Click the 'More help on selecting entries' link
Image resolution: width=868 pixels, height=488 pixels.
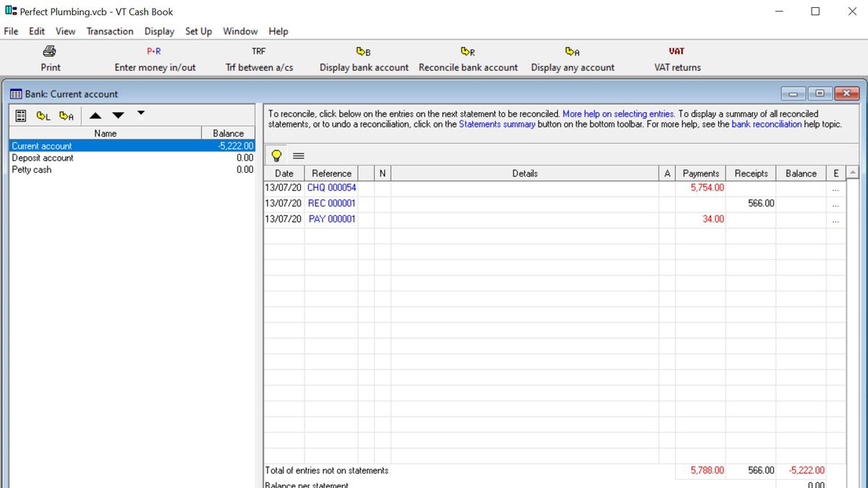(x=618, y=114)
